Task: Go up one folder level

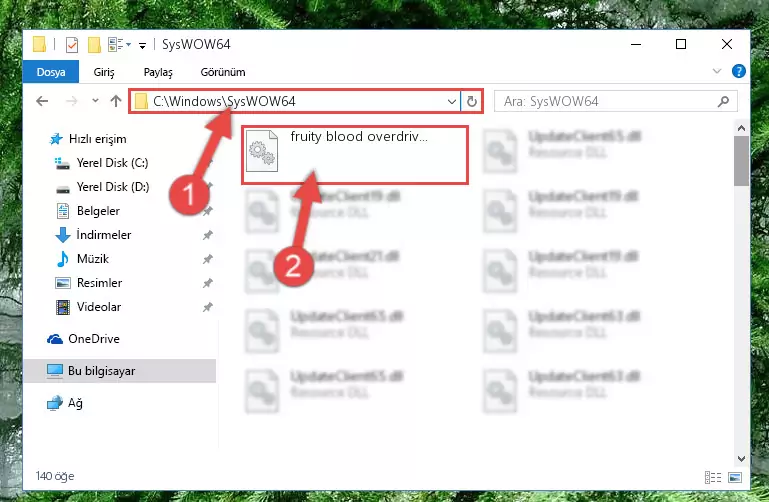Action: point(116,101)
